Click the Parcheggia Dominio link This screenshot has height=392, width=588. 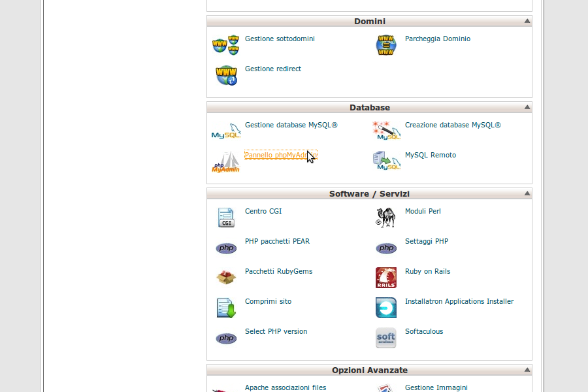pos(438,39)
